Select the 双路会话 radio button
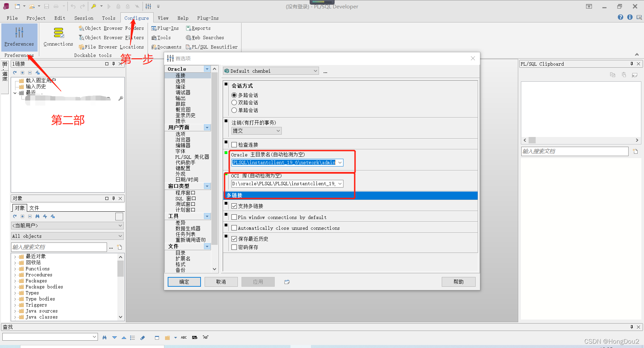 coord(234,102)
